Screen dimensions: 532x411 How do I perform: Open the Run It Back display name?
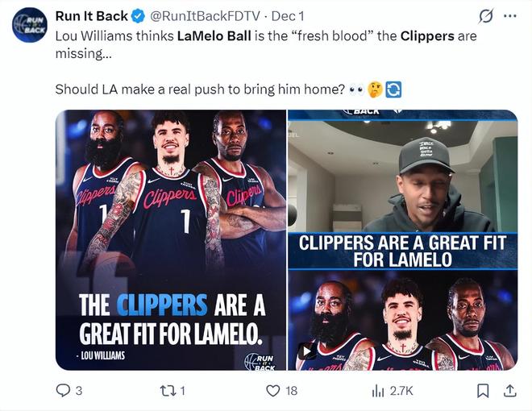coord(92,16)
